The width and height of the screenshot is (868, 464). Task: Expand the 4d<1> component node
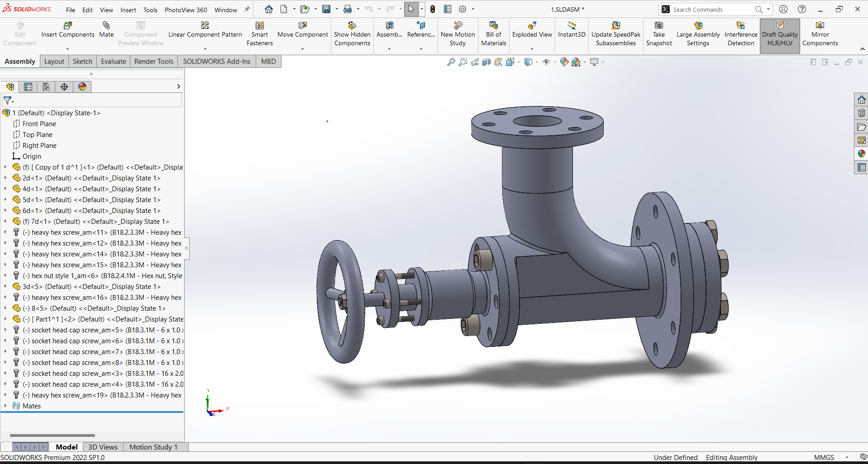click(x=5, y=189)
